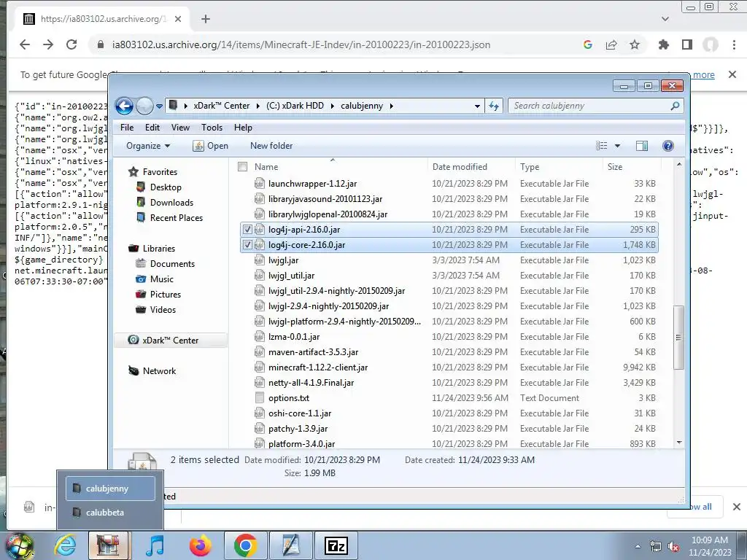This screenshot has width=747, height=560.
Task: Click the Windows Start orb
Action: (19, 546)
